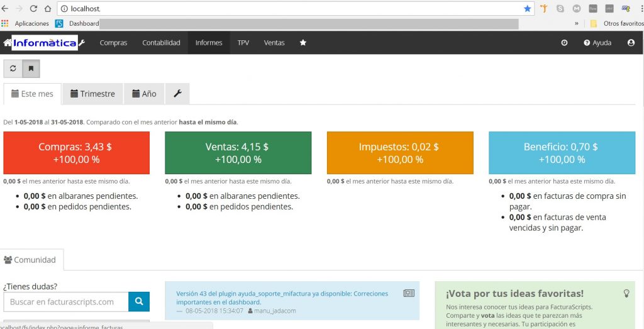Image resolution: width=644 pixels, height=329 pixels.
Task: Toggle the bookmark page button
Action: point(31,69)
